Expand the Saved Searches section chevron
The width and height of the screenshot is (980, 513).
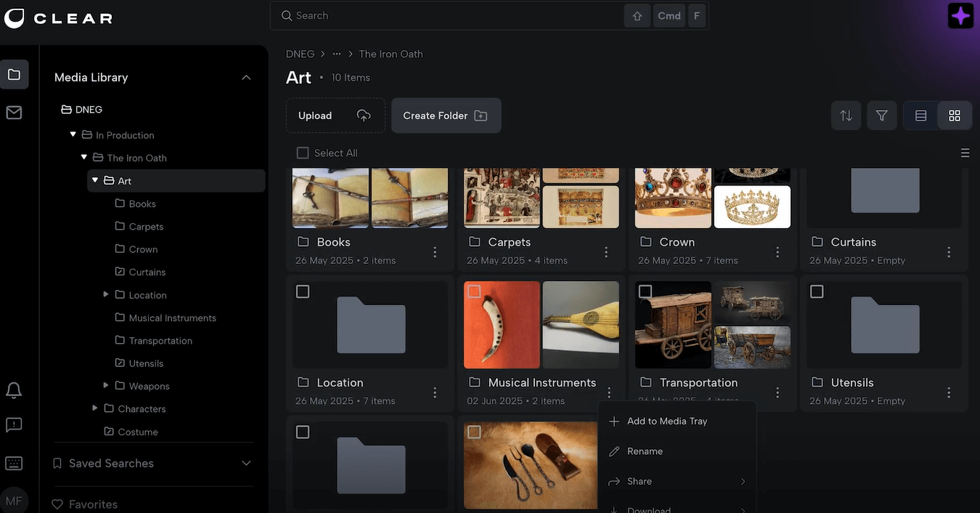coord(246,463)
